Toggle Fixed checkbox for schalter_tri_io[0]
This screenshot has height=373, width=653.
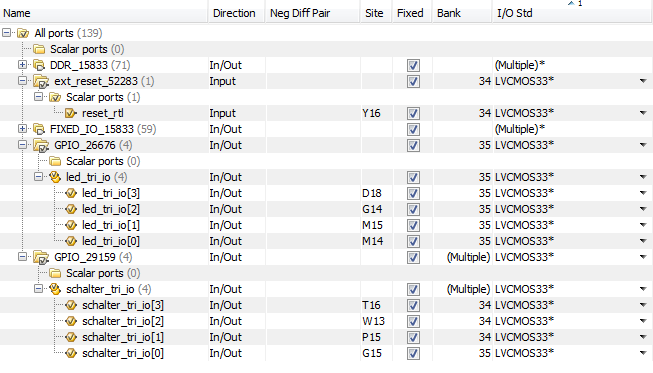tap(413, 353)
